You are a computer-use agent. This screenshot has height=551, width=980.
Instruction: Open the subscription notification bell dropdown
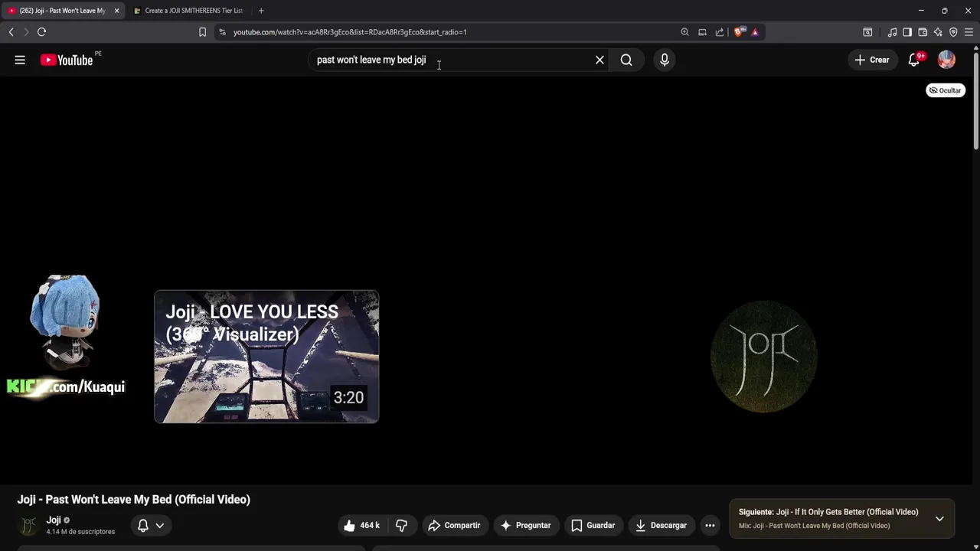[x=151, y=525]
